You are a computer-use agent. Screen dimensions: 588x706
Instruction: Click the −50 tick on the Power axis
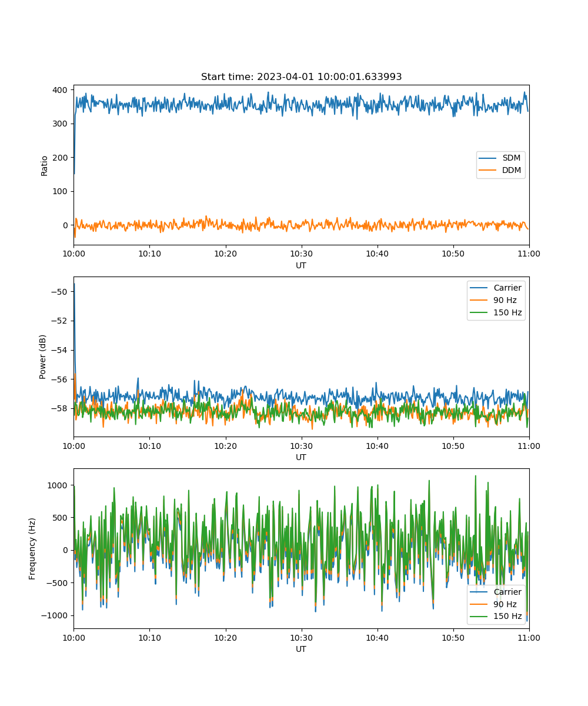pos(61,291)
